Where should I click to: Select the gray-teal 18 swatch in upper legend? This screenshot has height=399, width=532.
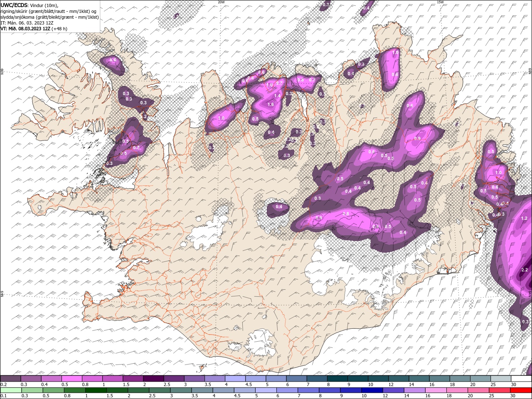(460, 379)
